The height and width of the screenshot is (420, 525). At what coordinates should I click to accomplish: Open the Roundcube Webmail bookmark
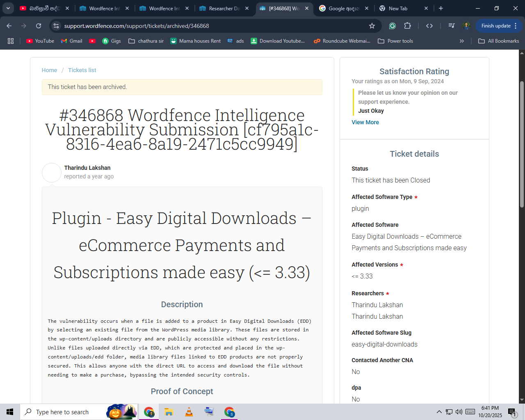coord(342,41)
